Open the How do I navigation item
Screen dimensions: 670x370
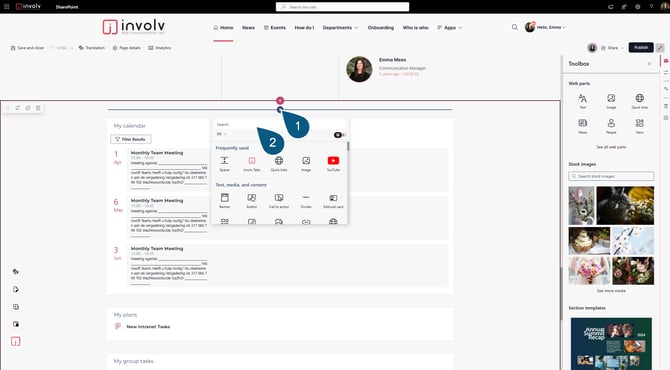pyautogui.click(x=304, y=27)
